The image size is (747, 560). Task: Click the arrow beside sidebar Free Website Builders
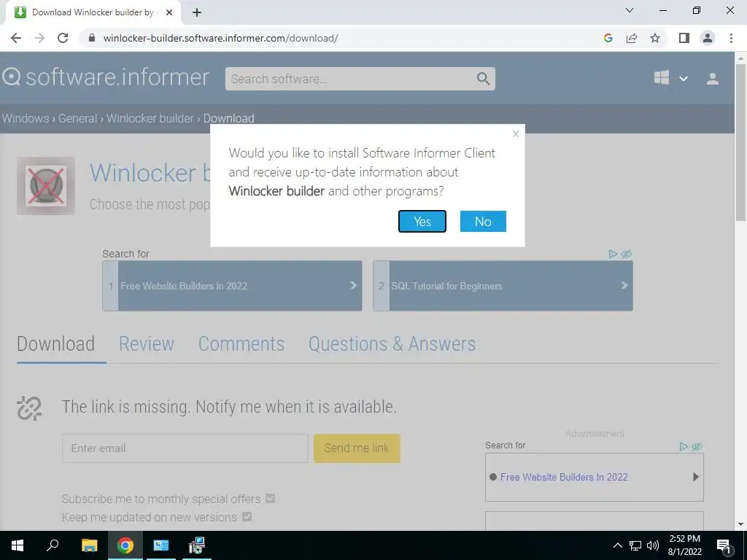click(695, 477)
